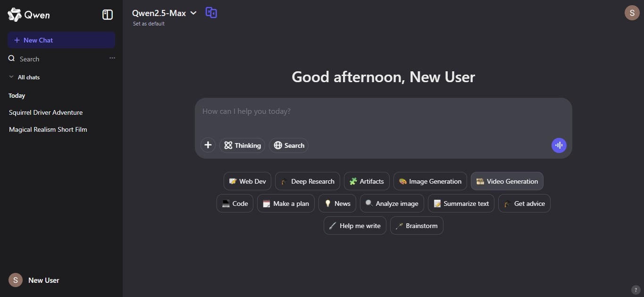Click Set as default link
Image resolution: width=644 pixels, height=297 pixels.
149,24
